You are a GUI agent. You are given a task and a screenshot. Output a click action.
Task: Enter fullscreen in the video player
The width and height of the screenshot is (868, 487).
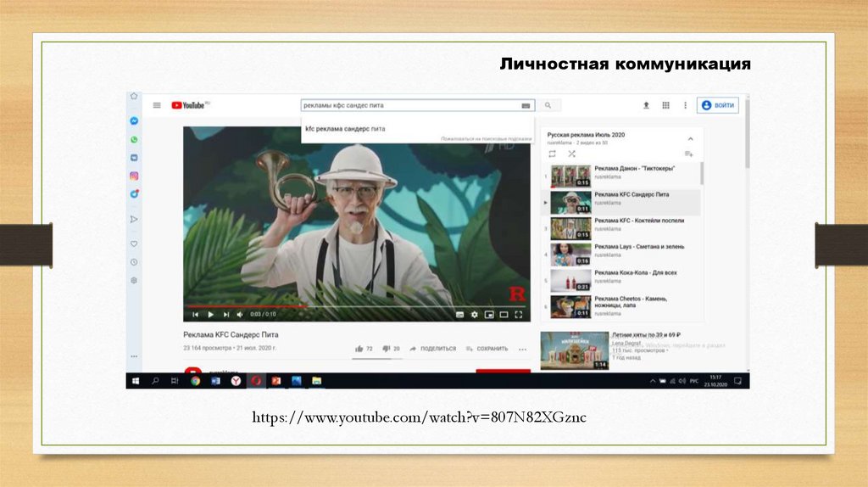519,315
